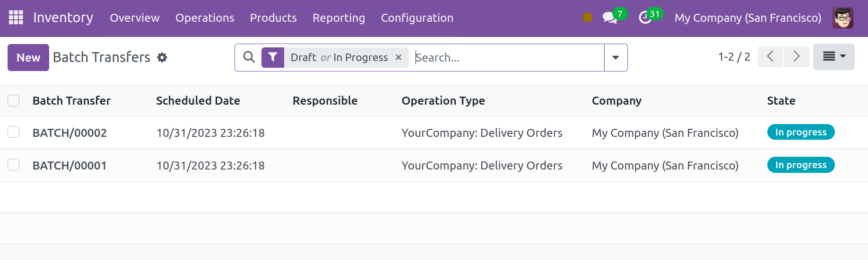
Task: Go to previous page with left arrow
Action: pos(770,57)
